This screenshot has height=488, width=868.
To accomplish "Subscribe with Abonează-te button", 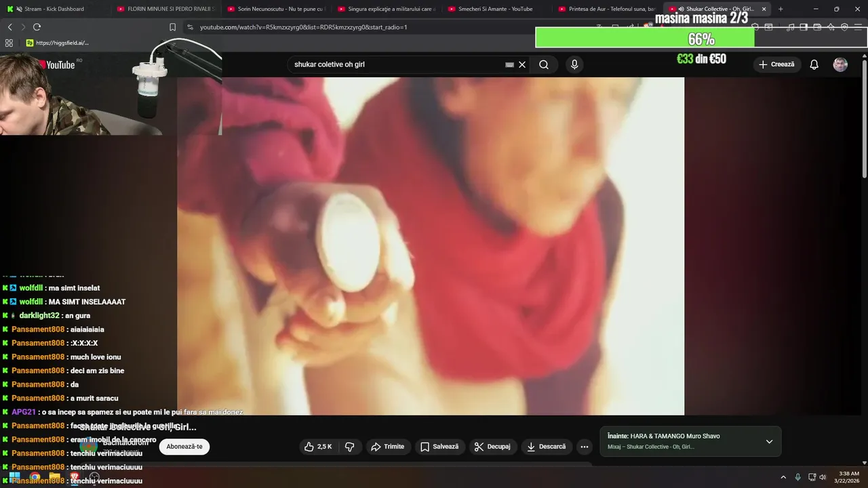I will click(184, 447).
